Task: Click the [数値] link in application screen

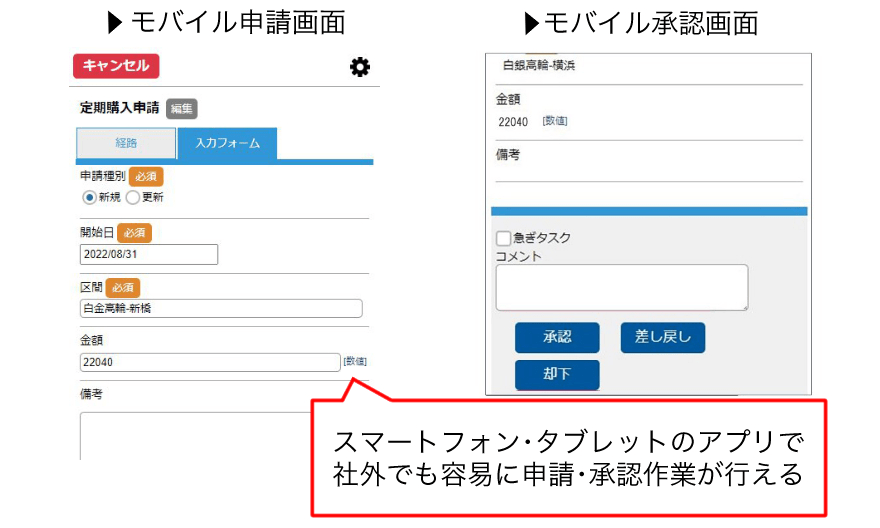Action: coord(355,362)
